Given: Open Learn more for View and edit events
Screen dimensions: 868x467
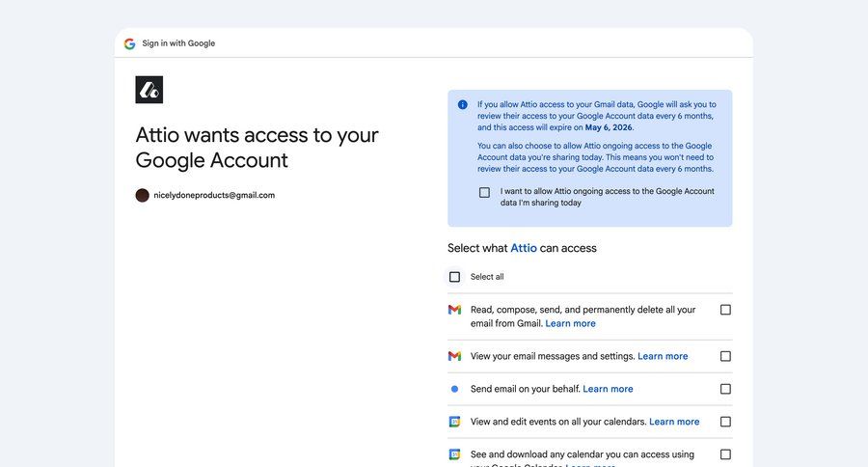Looking at the screenshot, I should click(674, 422).
